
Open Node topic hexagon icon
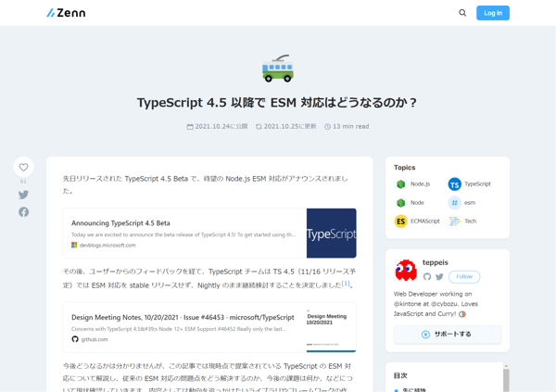(x=400, y=203)
